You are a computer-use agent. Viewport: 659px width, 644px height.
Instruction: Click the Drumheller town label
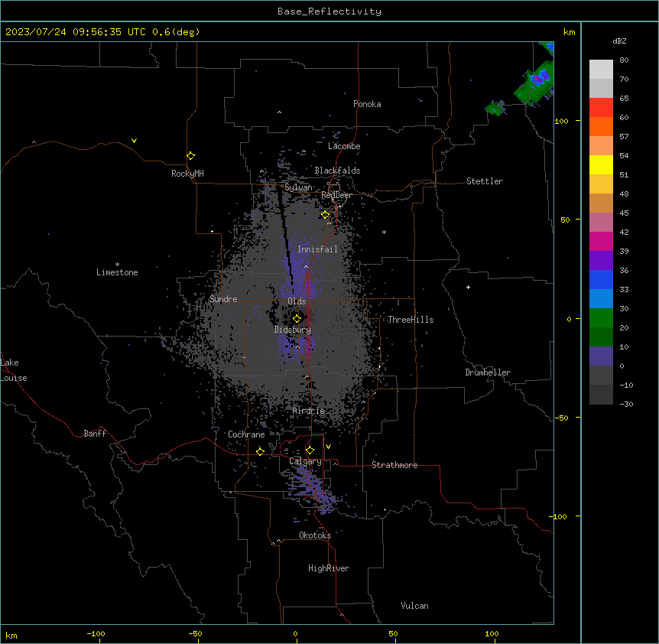click(488, 372)
